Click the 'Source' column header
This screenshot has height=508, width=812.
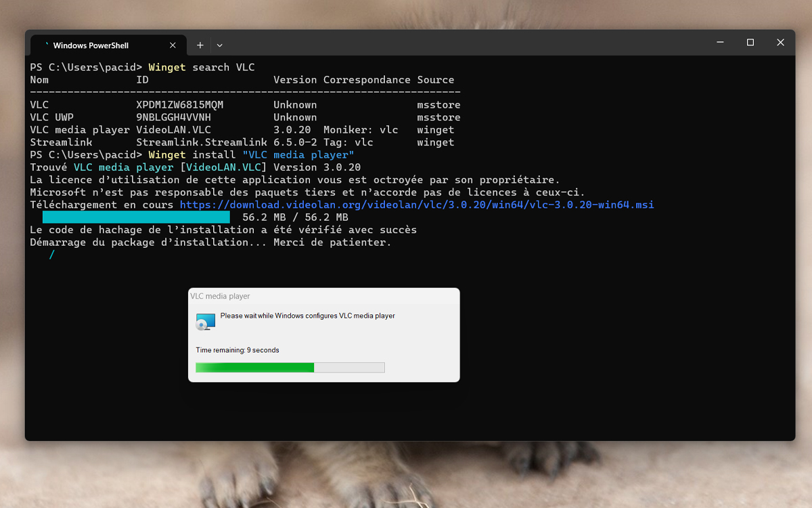coord(436,80)
